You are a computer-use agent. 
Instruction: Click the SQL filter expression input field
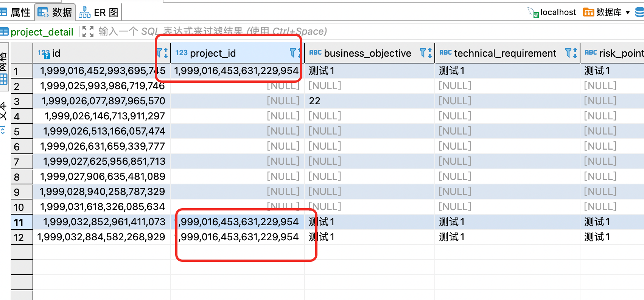tap(212, 31)
